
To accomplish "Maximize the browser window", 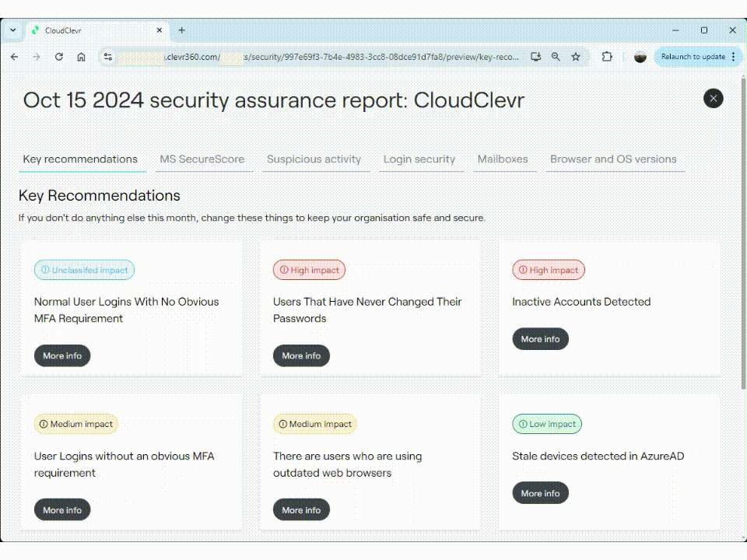I will (x=704, y=30).
